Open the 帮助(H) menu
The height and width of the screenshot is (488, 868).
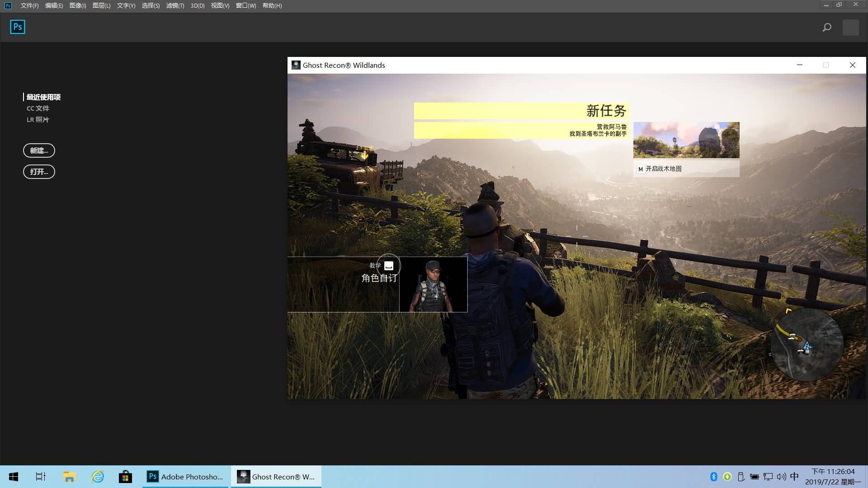click(x=272, y=5)
